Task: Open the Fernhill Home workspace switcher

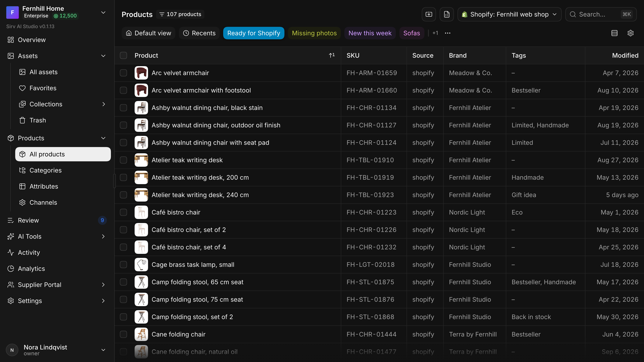Action: (x=57, y=13)
